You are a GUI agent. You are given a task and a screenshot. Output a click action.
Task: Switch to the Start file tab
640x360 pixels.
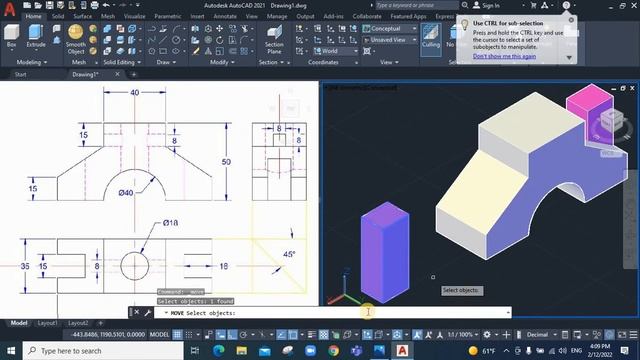pos(20,74)
